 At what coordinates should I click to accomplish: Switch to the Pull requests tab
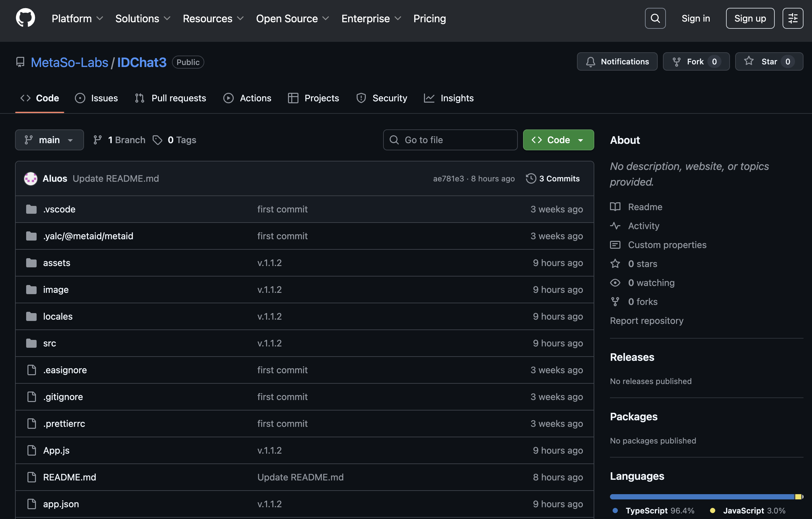pyautogui.click(x=170, y=98)
